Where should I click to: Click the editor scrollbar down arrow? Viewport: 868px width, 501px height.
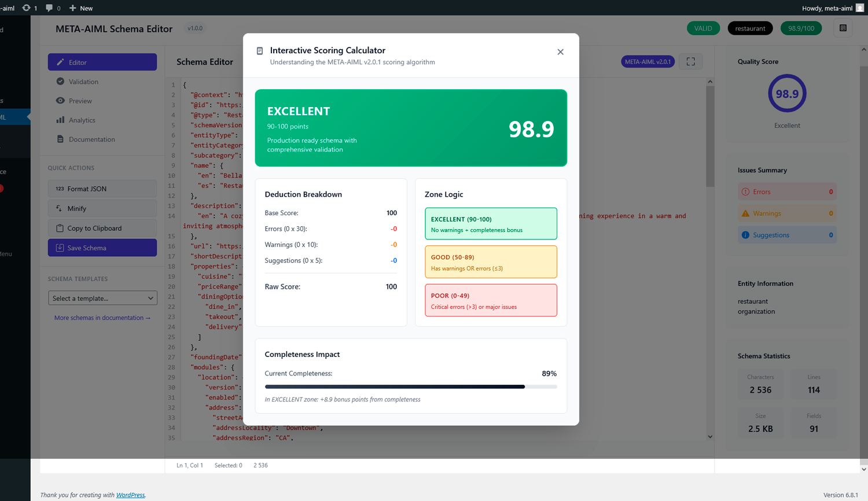pyautogui.click(x=710, y=437)
